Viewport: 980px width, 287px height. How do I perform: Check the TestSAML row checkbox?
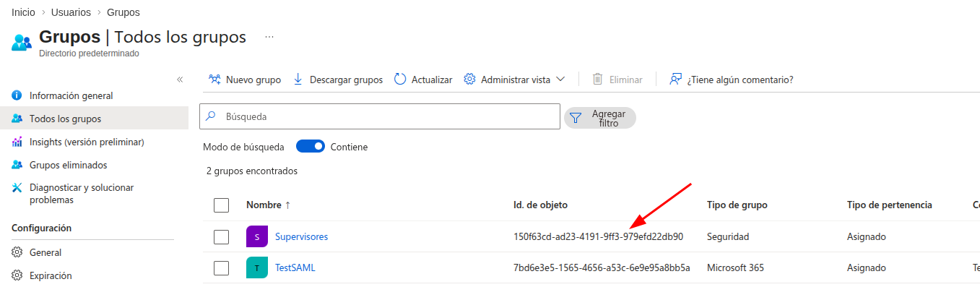pyautogui.click(x=222, y=268)
